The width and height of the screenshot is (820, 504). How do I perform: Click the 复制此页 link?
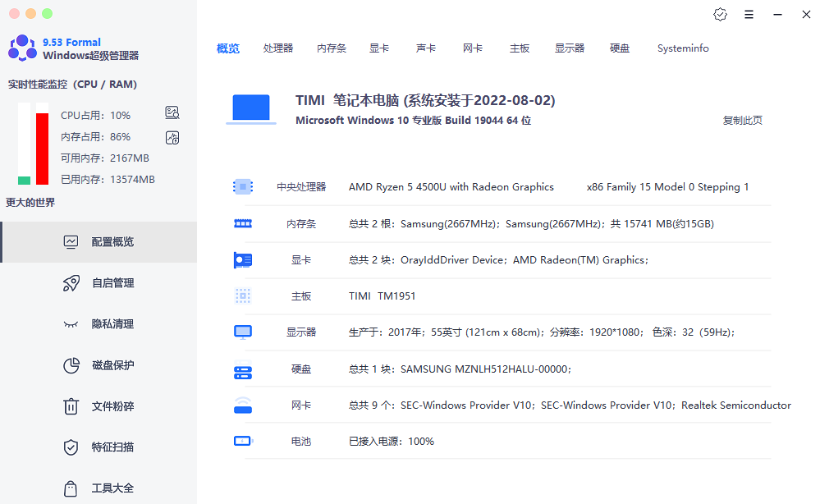coord(742,120)
